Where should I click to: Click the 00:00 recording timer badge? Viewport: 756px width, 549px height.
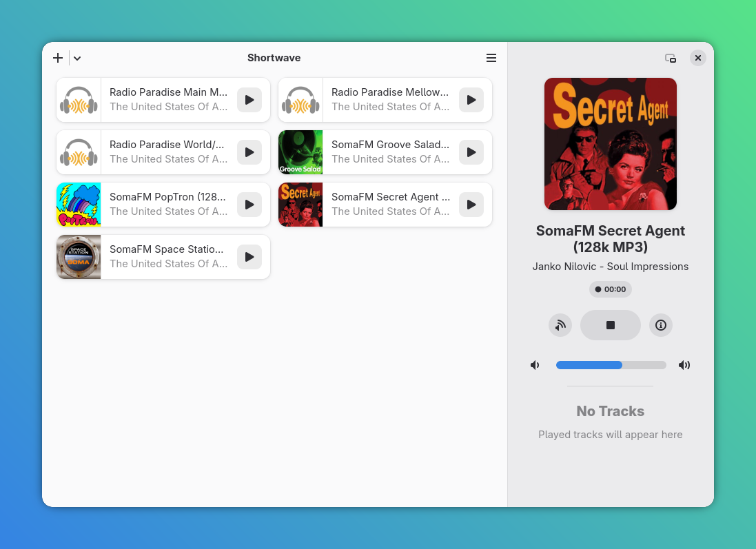coord(610,289)
